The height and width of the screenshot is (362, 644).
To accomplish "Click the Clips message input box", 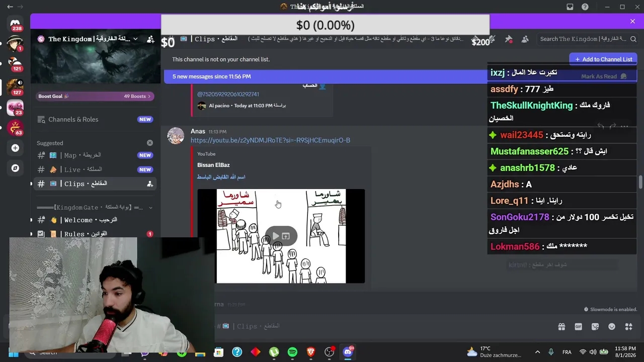I will [x=382, y=326].
